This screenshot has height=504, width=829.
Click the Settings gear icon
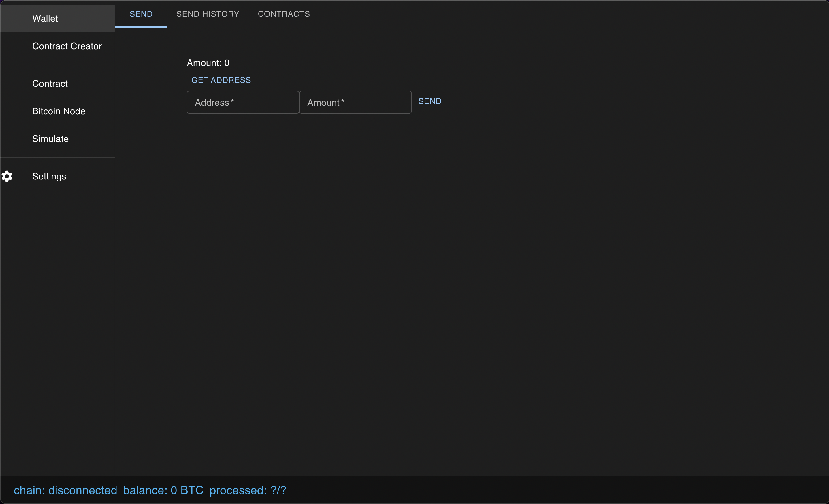[x=7, y=176]
